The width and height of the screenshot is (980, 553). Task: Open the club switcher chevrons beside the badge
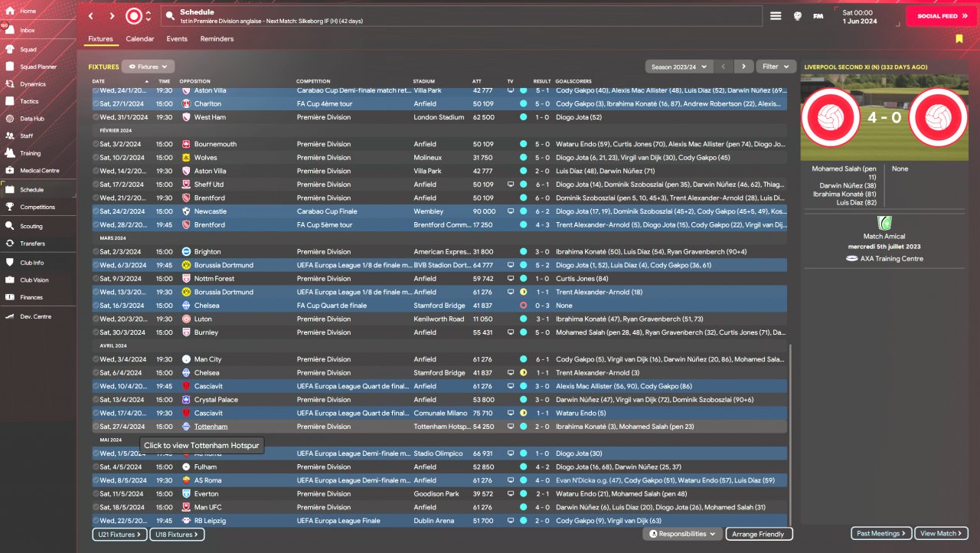[149, 16]
